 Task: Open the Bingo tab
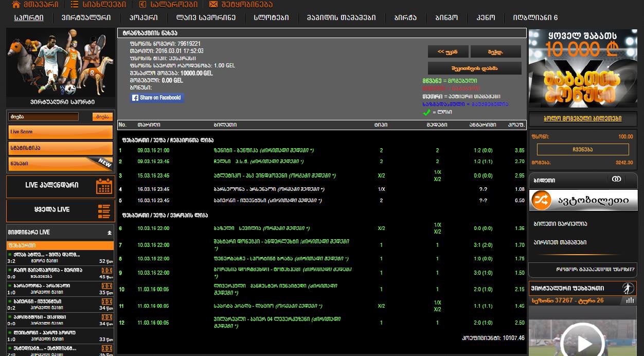coord(446,17)
